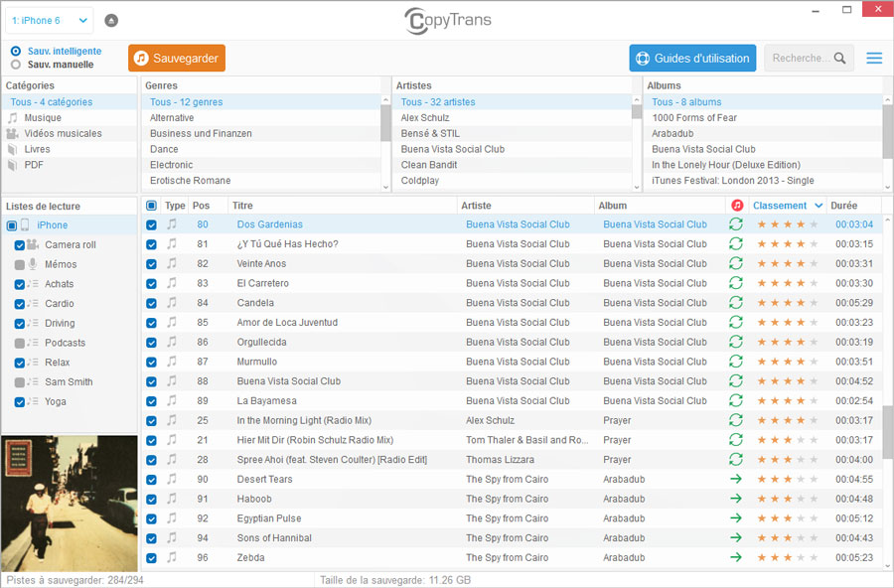
Task: Click track list scroll down arrow
Action: (x=888, y=566)
